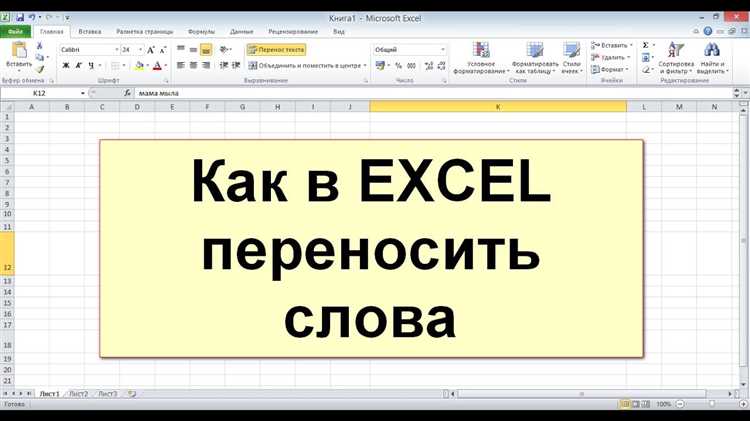Click the Increase Decimal icon
750x421 pixels.
pyautogui.click(x=429, y=66)
